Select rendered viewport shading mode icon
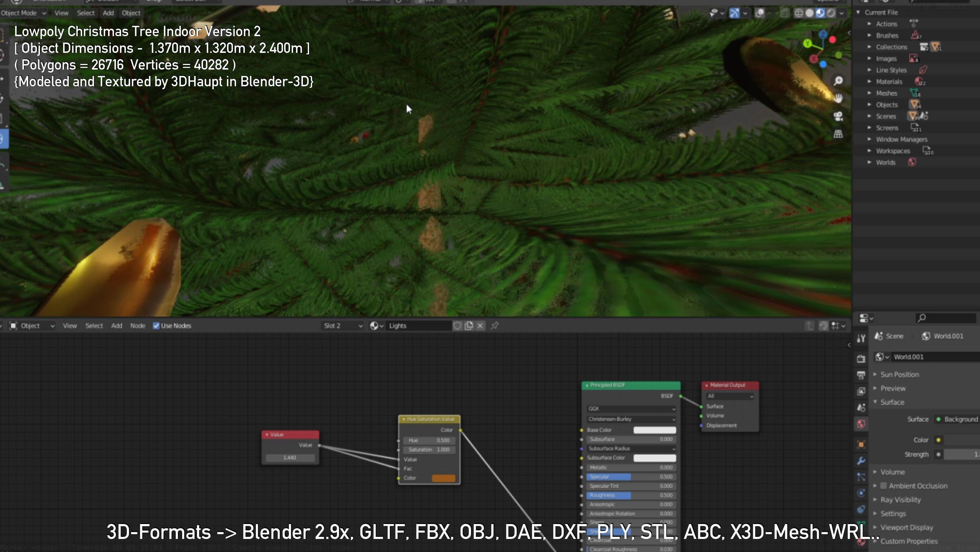This screenshot has height=552, width=980. point(831,13)
